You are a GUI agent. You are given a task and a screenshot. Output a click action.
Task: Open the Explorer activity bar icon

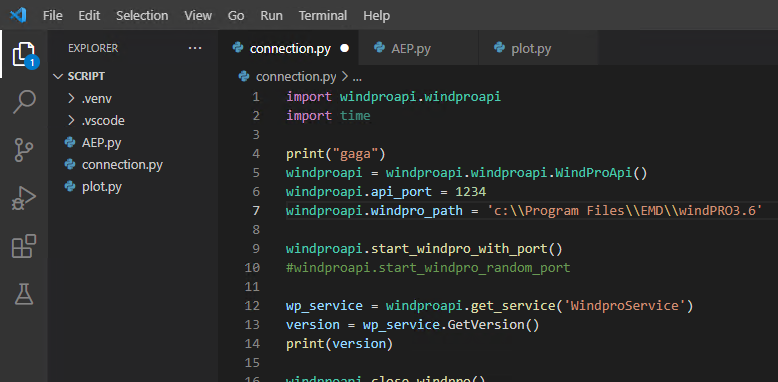pos(24,54)
